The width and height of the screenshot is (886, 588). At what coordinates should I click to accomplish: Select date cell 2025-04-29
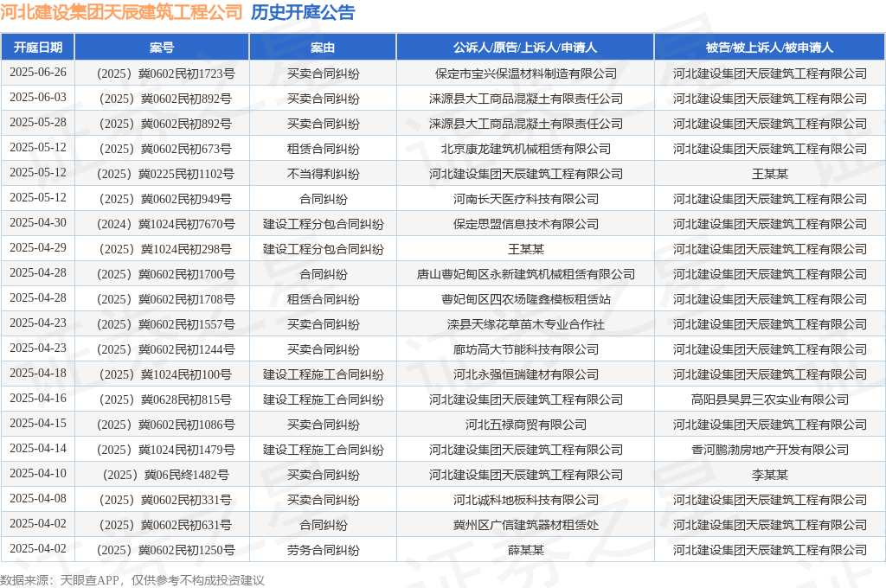click(38, 248)
